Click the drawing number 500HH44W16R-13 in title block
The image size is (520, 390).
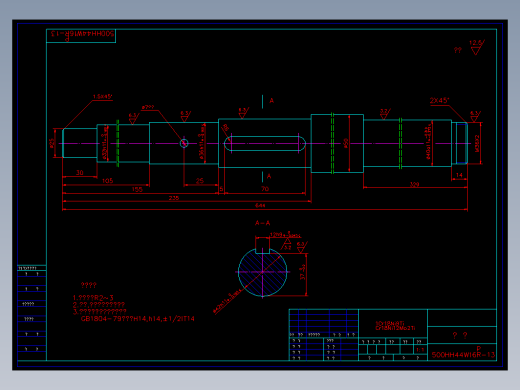tap(463, 355)
